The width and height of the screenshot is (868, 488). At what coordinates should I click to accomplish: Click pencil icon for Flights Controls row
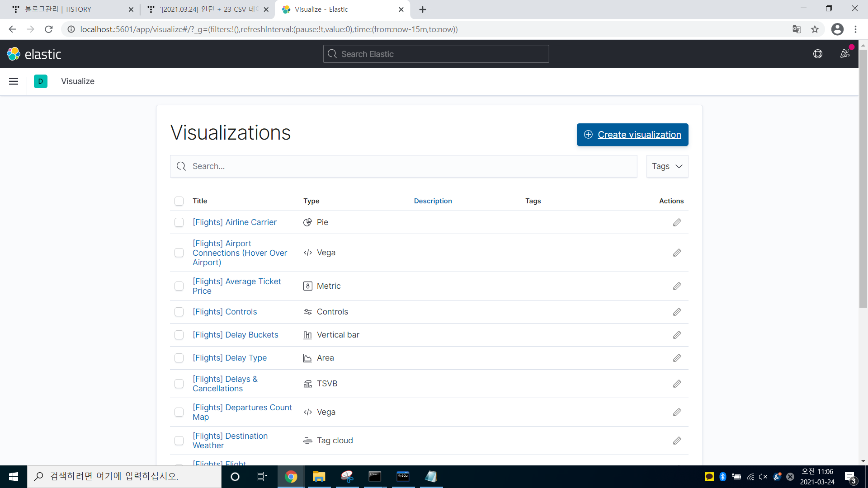click(677, 312)
